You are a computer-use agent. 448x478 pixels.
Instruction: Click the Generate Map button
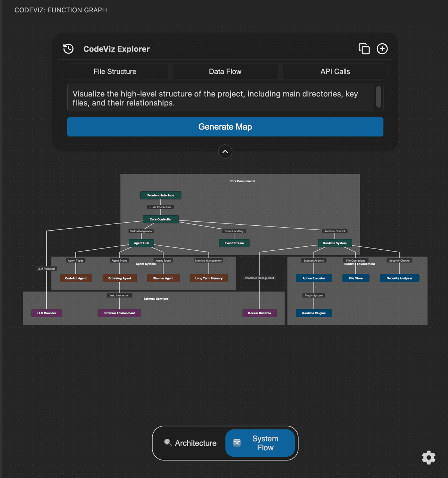[x=225, y=127]
